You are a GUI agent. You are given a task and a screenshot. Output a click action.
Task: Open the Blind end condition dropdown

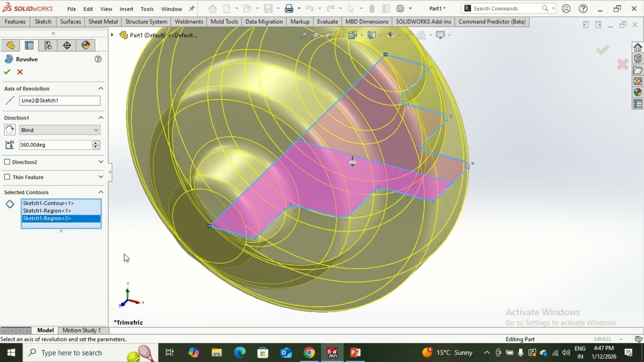(59, 130)
